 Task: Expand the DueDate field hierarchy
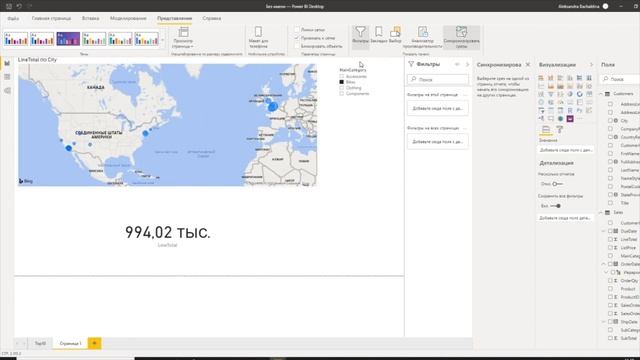coord(604,231)
